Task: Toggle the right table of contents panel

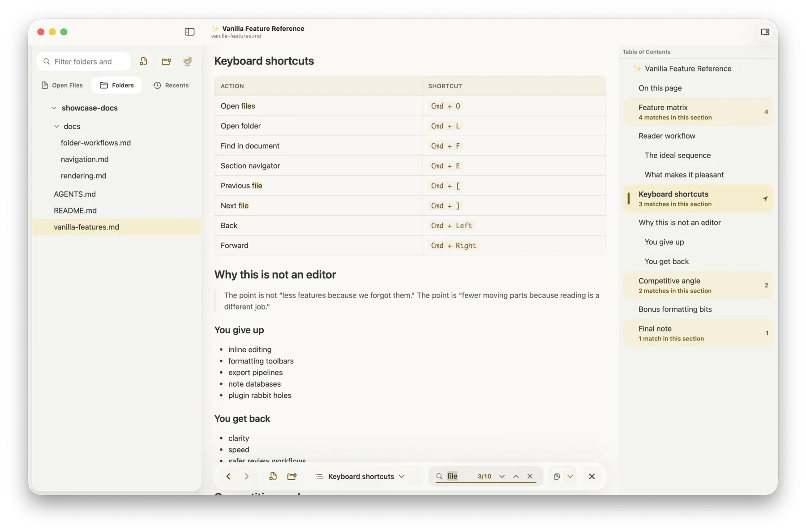Action: click(x=765, y=32)
